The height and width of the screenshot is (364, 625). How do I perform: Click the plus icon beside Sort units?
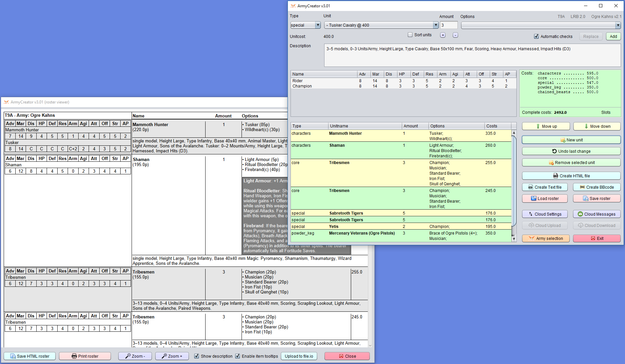coord(443,35)
